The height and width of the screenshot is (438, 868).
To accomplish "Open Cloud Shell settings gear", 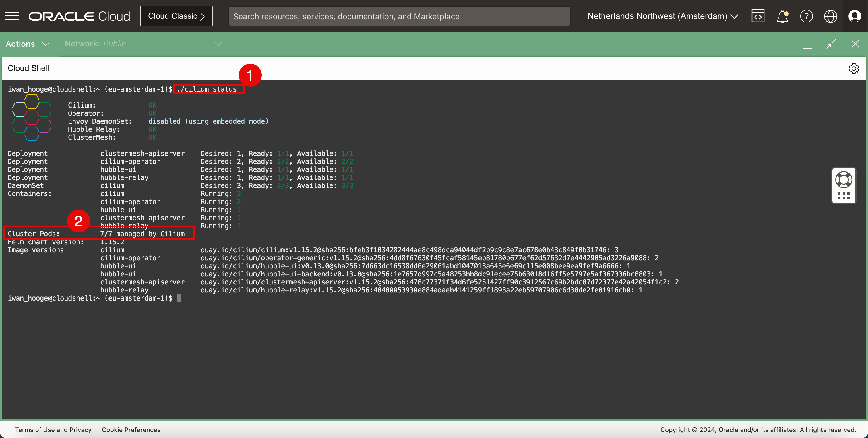I will [854, 68].
